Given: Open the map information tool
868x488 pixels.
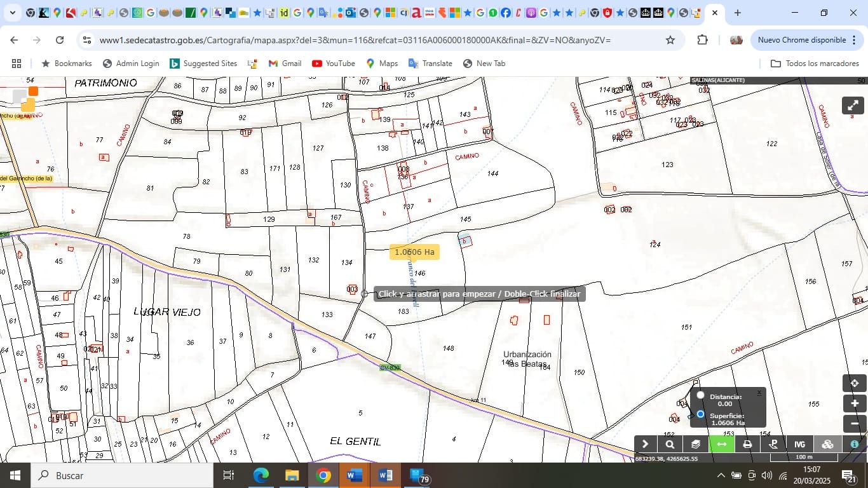Looking at the screenshot, I should 853,444.
